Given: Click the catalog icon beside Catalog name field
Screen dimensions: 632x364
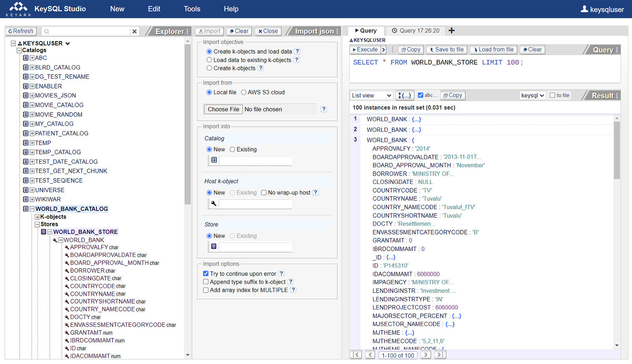Looking at the screenshot, I should tap(214, 160).
